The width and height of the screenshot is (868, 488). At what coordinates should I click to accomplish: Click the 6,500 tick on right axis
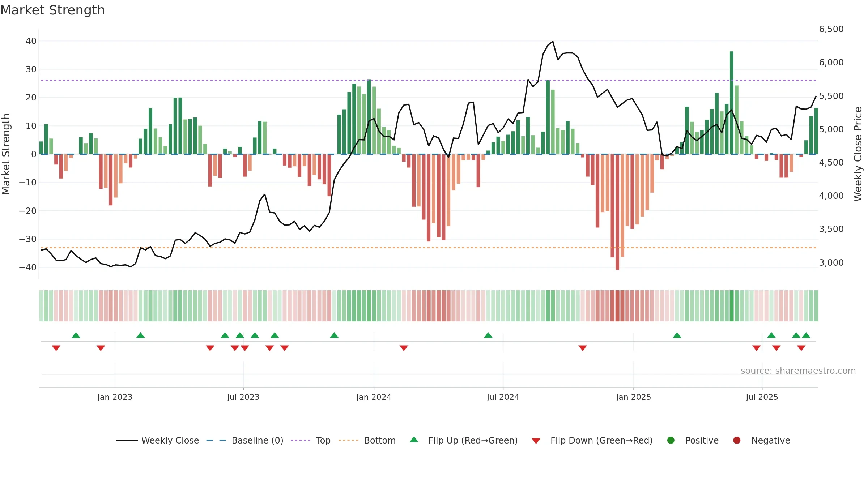click(x=831, y=29)
